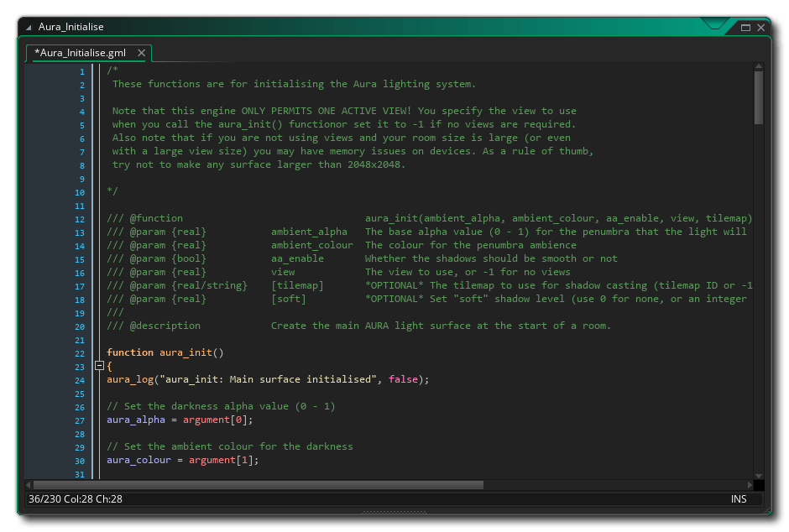The width and height of the screenshot is (789, 532).
Task: Click 'argument[0]' on line 27
Action: (215, 420)
